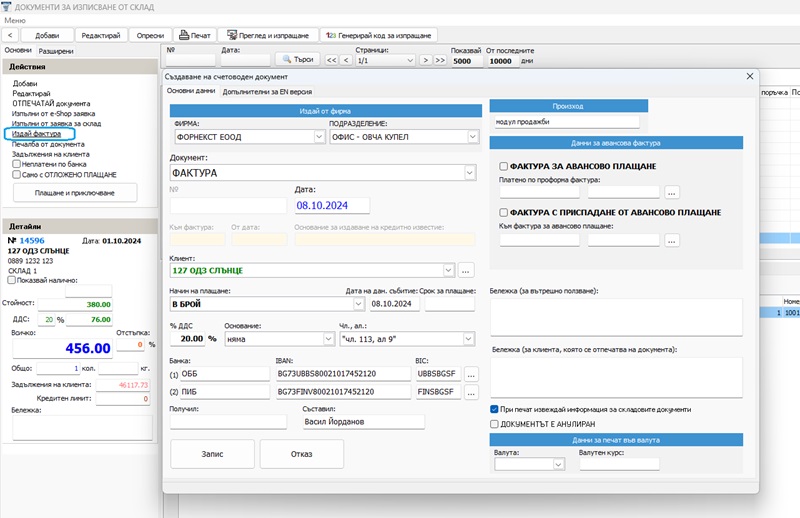
Task: Click Печалба от документа action
Action: [x=48, y=144]
